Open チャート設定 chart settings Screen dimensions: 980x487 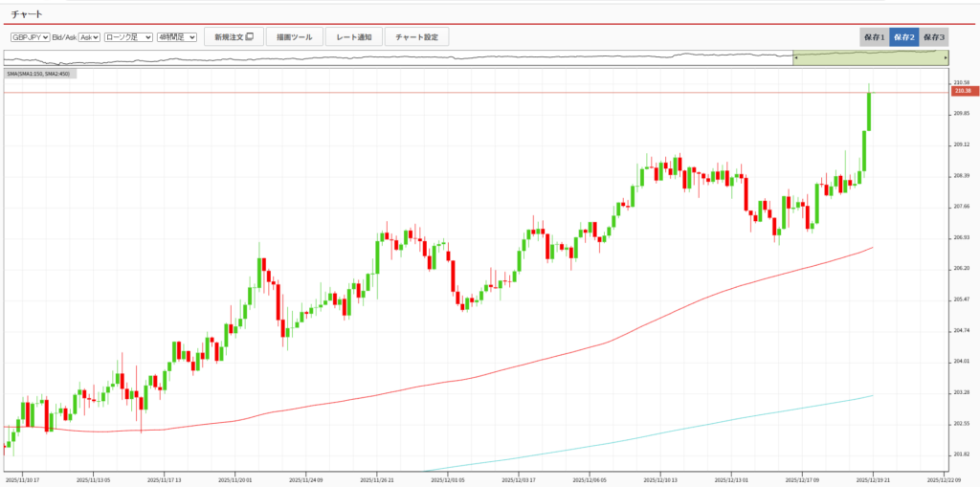[x=417, y=37]
